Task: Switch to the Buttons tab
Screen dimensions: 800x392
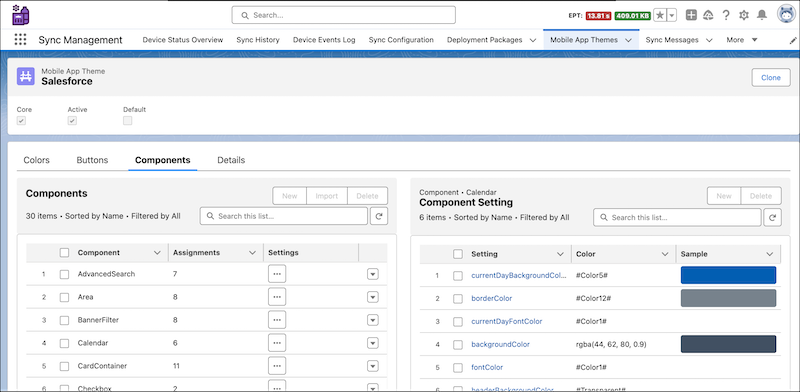Action: [x=92, y=160]
